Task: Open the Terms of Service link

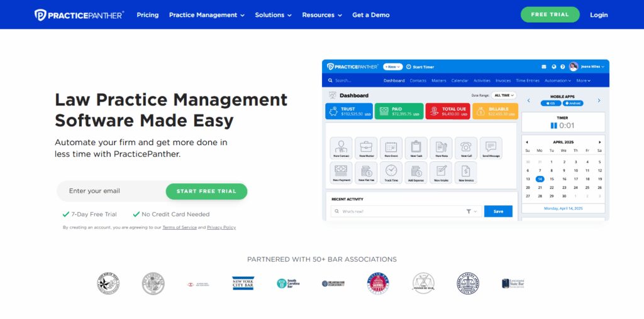Action: [179, 227]
